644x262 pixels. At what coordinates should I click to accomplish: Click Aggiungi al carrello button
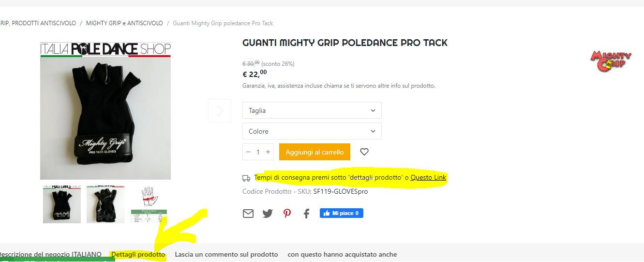(x=315, y=152)
